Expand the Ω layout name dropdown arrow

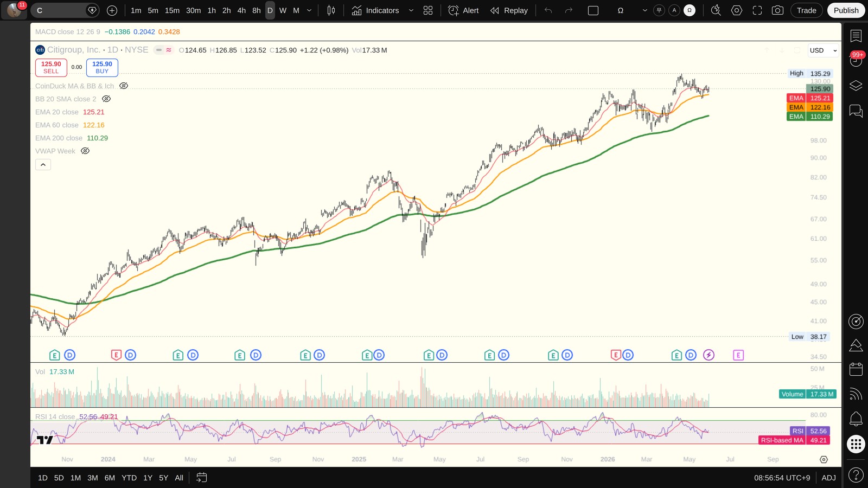644,10
